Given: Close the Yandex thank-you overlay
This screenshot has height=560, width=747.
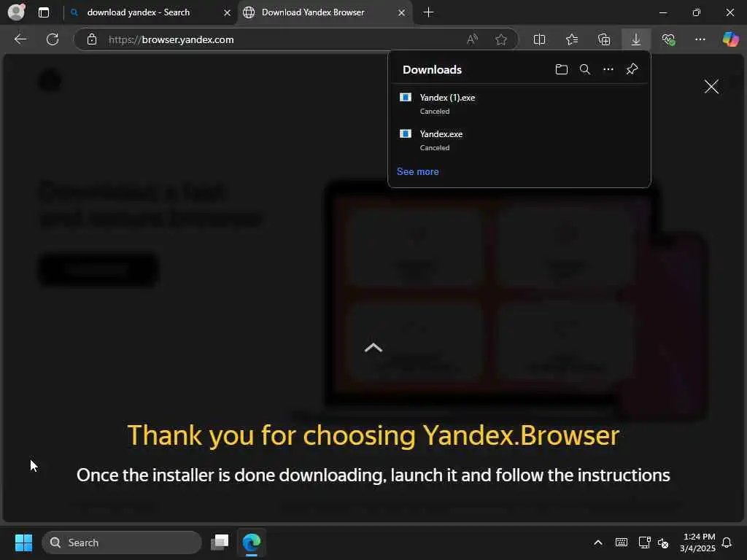Looking at the screenshot, I should point(711,86).
